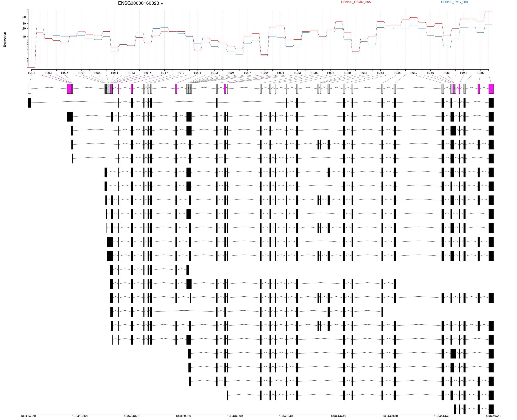This screenshot has width=517, height=420.
Task: Click the gene title ENSG00000160323 +
Action: [140, 3]
